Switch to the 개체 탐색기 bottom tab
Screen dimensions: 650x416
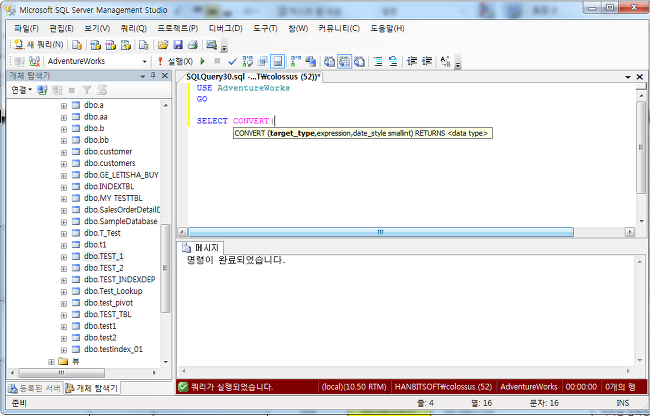tap(92, 388)
